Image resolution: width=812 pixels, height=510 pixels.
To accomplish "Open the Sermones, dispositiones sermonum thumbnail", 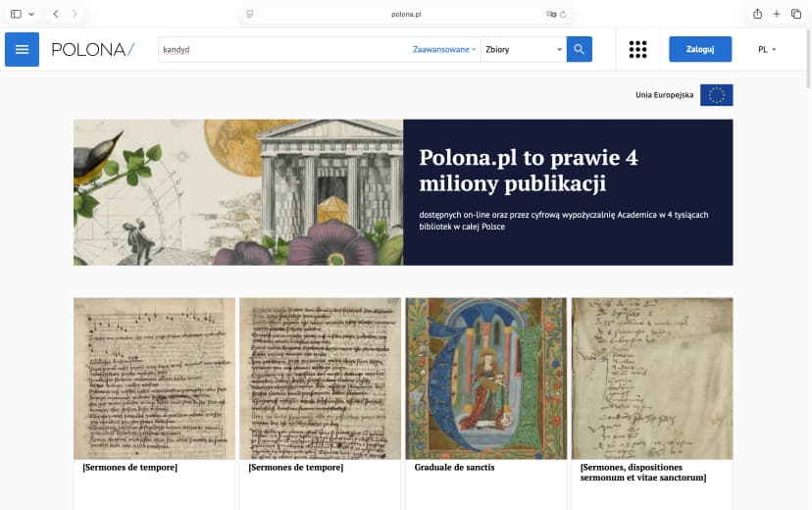I will [x=652, y=379].
